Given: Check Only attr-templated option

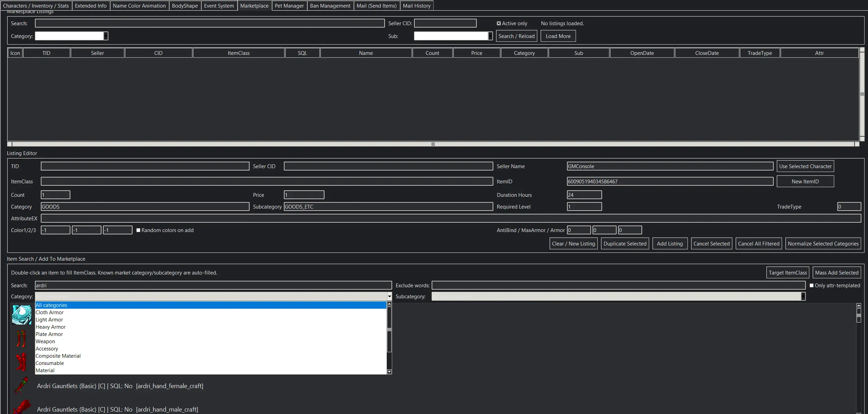Looking at the screenshot, I should point(811,286).
